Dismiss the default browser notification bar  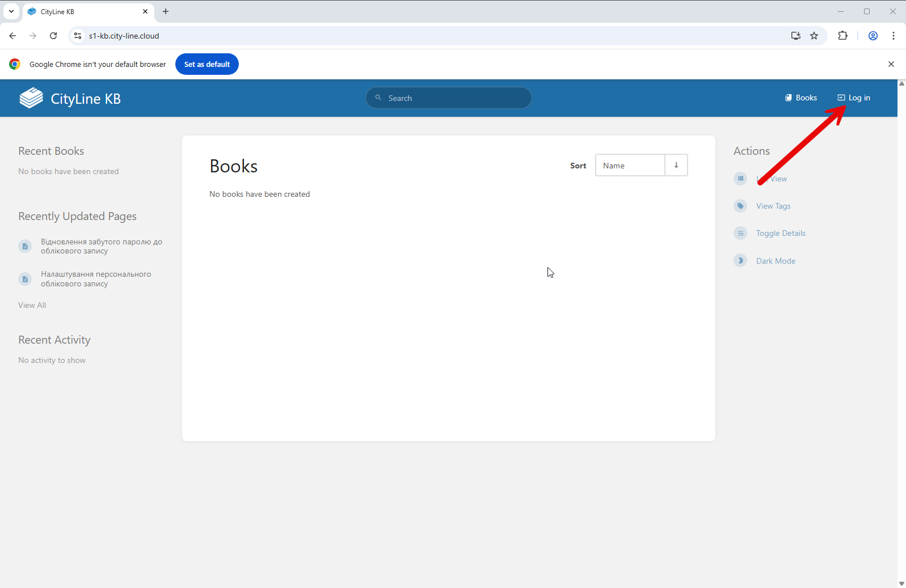point(891,64)
